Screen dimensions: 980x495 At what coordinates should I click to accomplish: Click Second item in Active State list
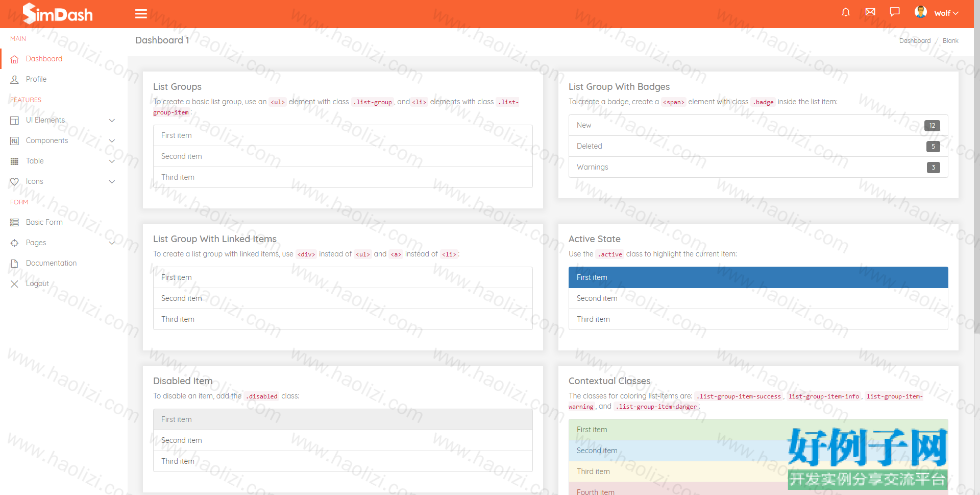click(758, 298)
